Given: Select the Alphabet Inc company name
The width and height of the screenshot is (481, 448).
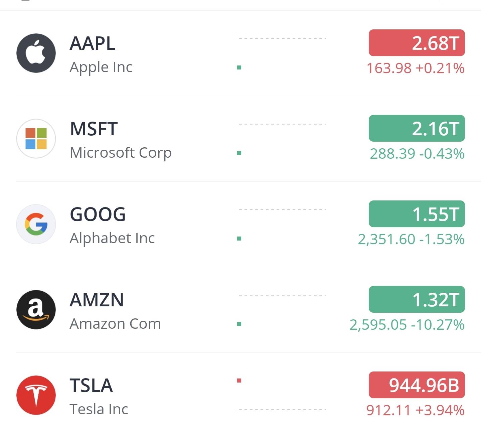Looking at the screenshot, I should pyautogui.click(x=112, y=239).
